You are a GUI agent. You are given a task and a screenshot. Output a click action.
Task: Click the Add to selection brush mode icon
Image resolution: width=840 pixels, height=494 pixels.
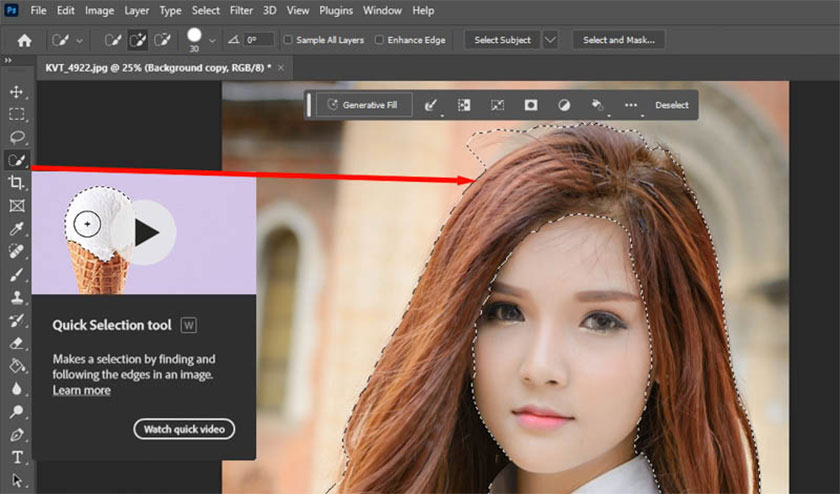coord(135,40)
